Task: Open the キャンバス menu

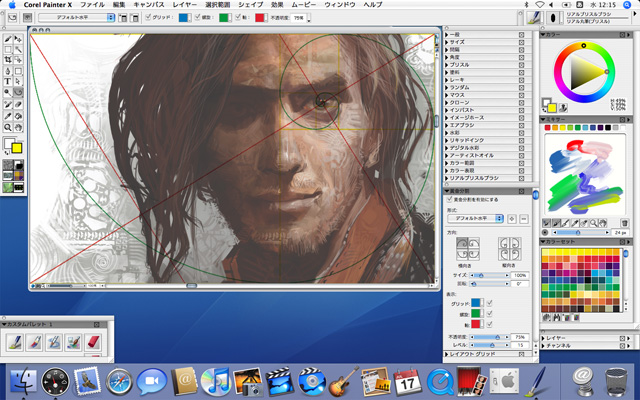Action: 149,5
